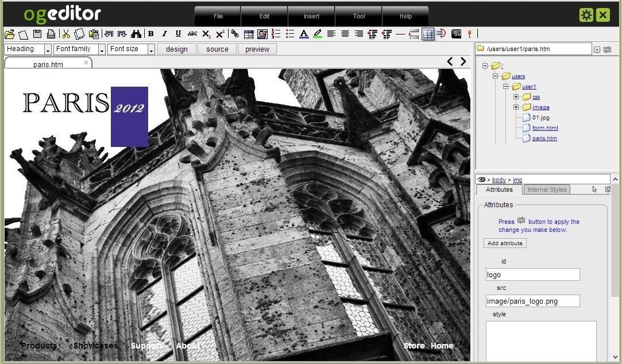The image size is (622, 364).
Task: Insert a horizontal line
Action: pyautogui.click(x=400, y=33)
